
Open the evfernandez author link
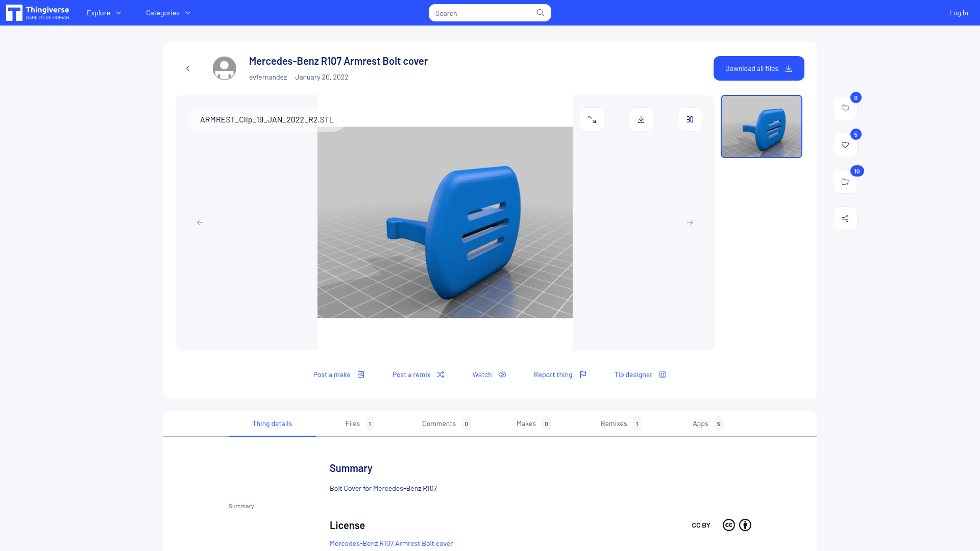click(268, 77)
